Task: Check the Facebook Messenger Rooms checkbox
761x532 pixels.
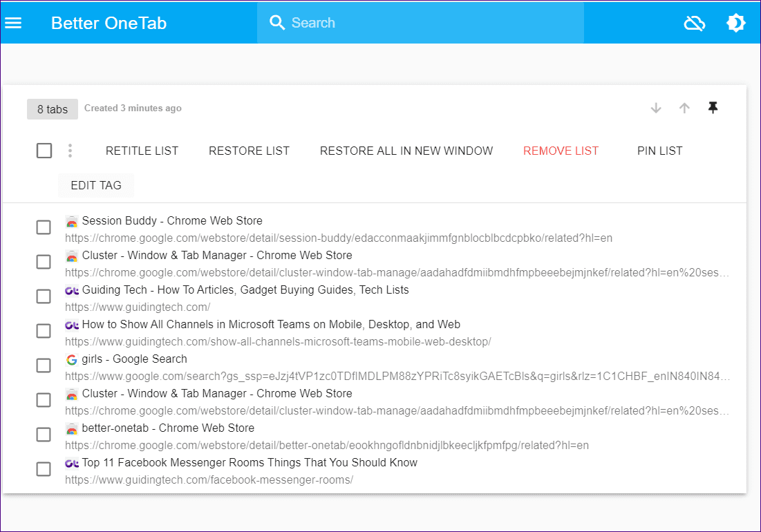Action: [44, 469]
